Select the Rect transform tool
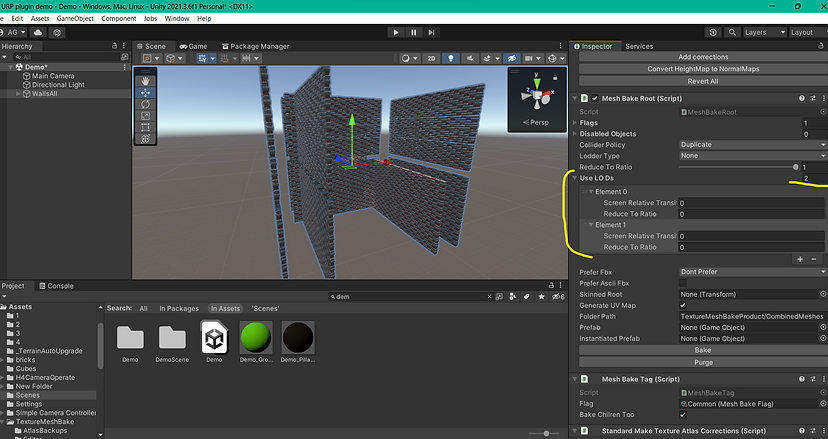Viewport: 828px width, 439px height. tap(146, 127)
